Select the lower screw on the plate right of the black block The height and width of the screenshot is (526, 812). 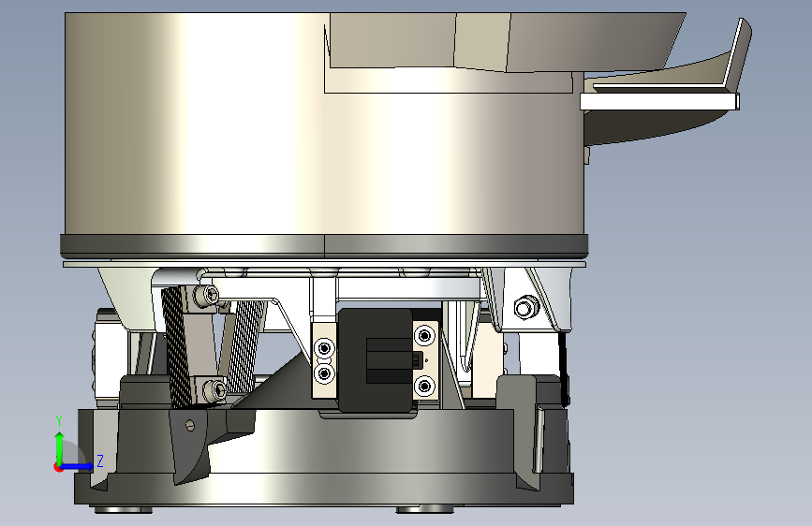click(x=424, y=386)
